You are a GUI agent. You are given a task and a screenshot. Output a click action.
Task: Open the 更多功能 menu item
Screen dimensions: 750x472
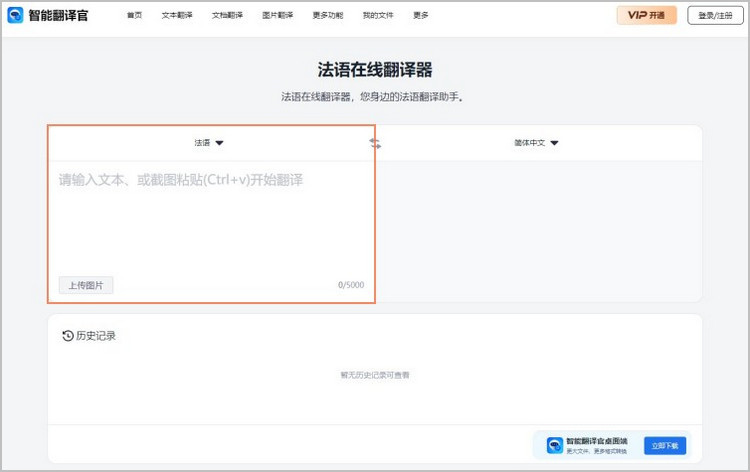328,15
